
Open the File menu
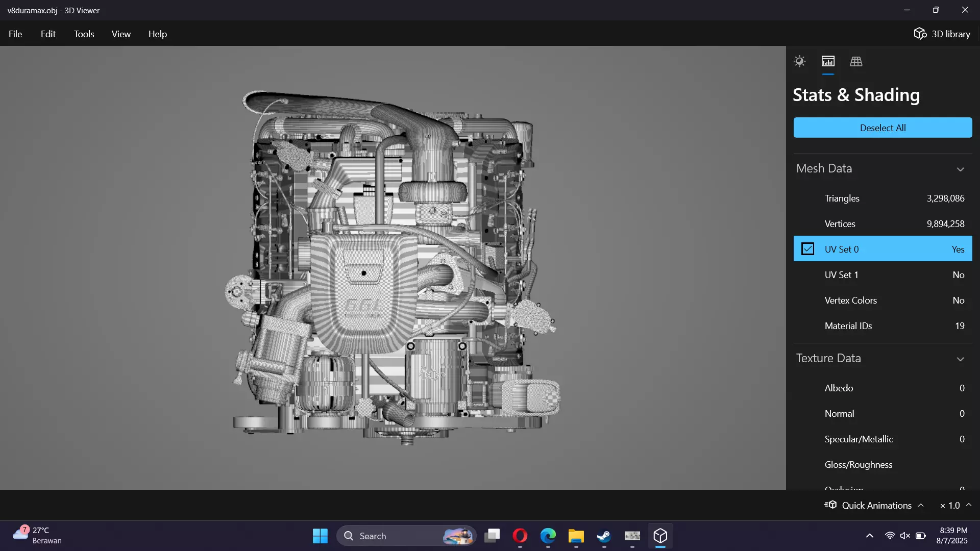[15, 34]
